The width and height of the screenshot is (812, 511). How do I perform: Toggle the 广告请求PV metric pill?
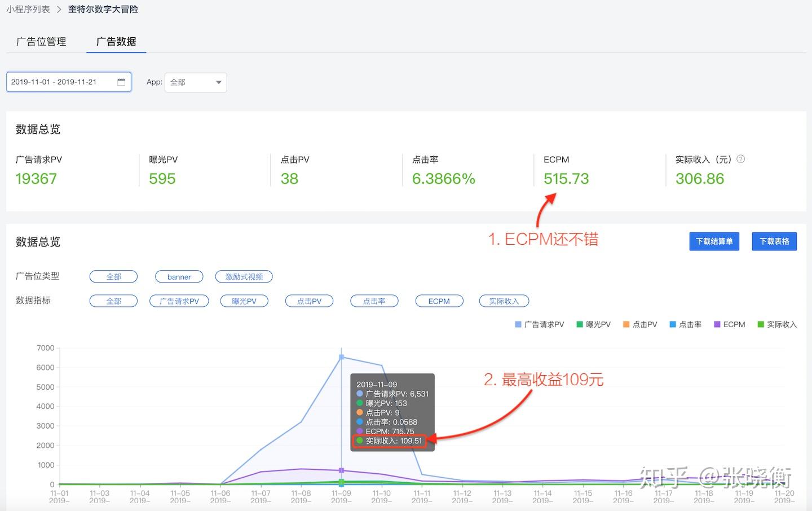click(x=179, y=301)
